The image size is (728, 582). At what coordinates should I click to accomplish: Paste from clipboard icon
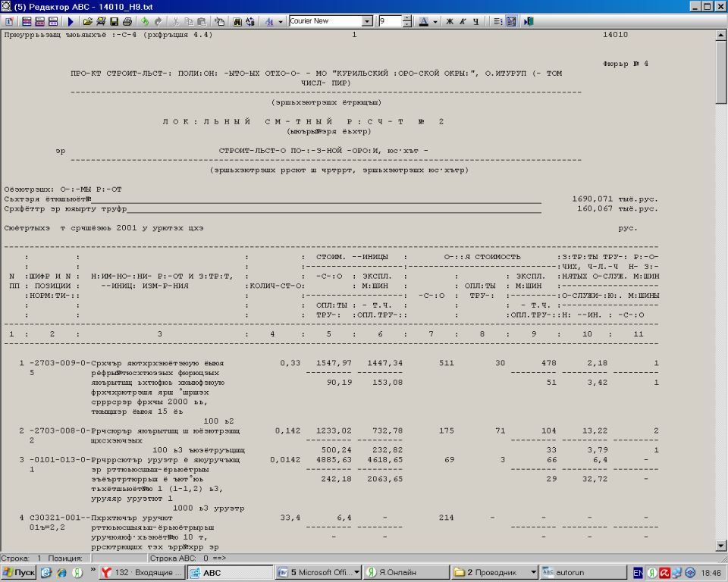(202, 21)
